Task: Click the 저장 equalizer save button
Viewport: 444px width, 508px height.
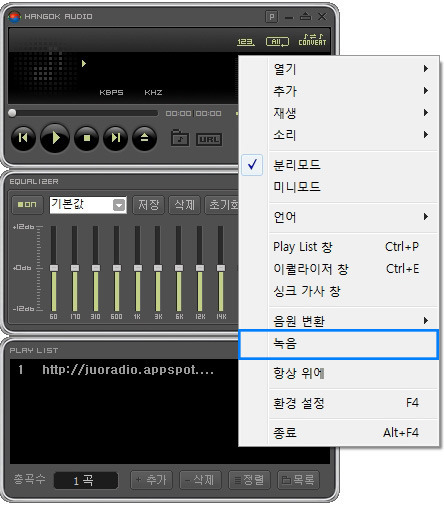Action: click(x=148, y=204)
